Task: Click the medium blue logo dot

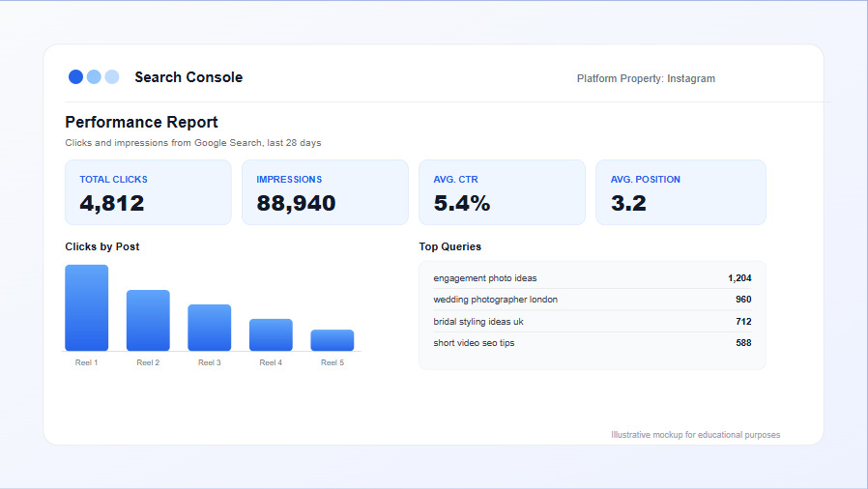Action: tap(94, 77)
